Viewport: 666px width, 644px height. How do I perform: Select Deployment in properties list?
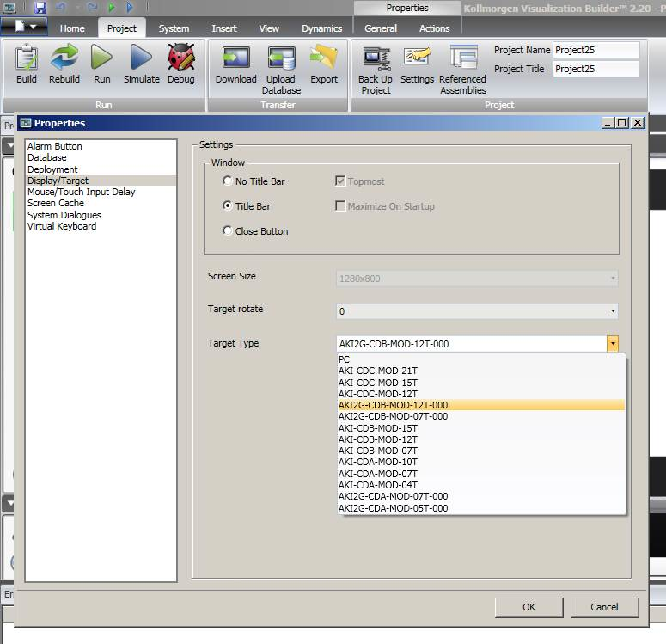pyautogui.click(x=101, y=169)
